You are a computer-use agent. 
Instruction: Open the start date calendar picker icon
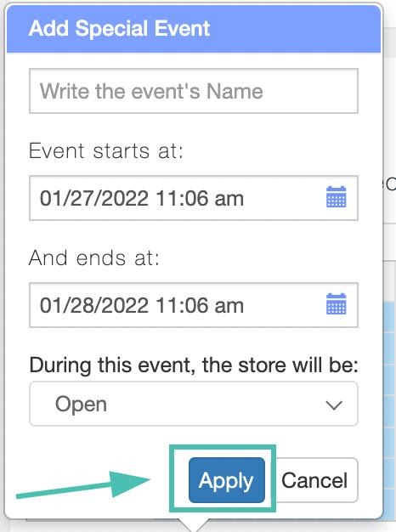pyautogui.click(x=336, y=197)
